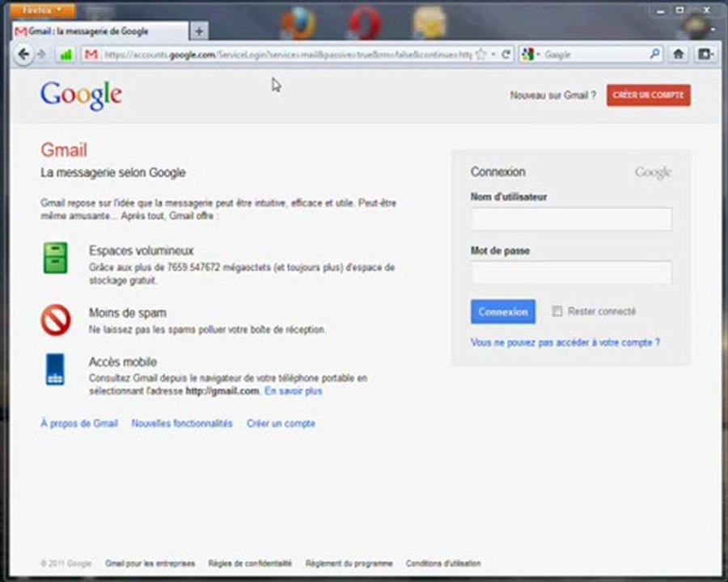
Task: Click the Mot de passe input field
Action: pos(571,272)
